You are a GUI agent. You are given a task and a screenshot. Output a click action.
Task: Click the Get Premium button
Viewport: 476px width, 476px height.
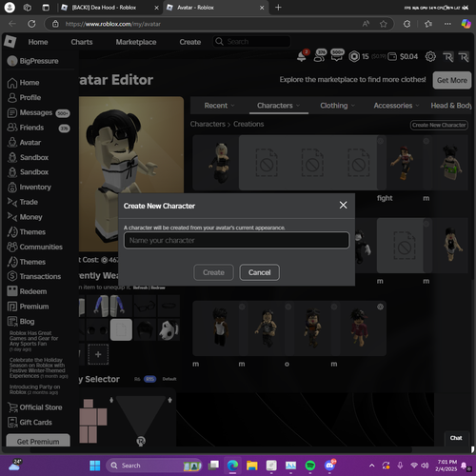(38, 441)
